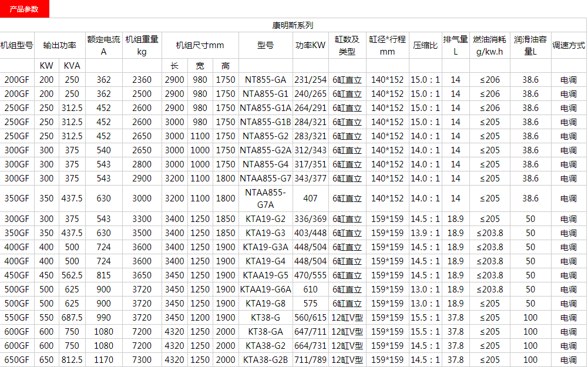Select engine model KT38-GA
This screenshot has width=588, height=367.
[266, 332]
